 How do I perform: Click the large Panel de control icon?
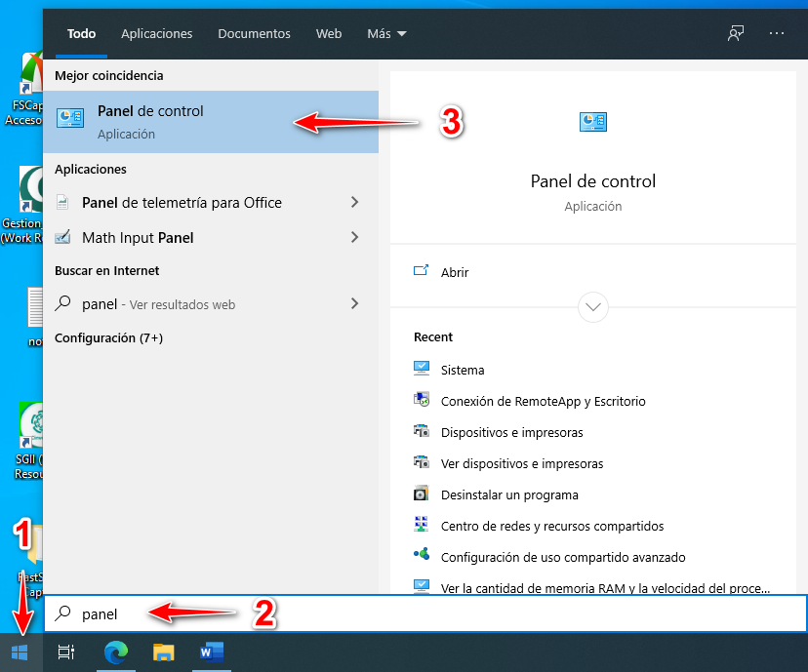coord(592,122)
